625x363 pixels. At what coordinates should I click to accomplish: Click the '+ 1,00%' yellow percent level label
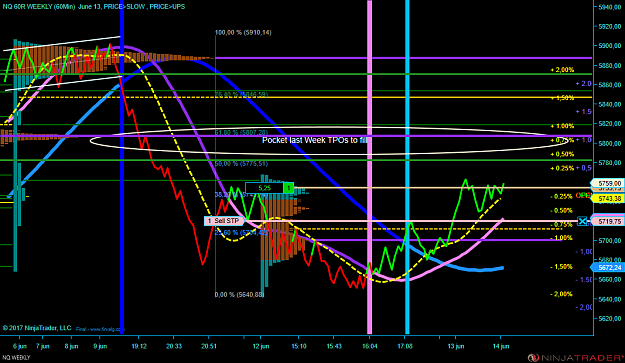562,126
